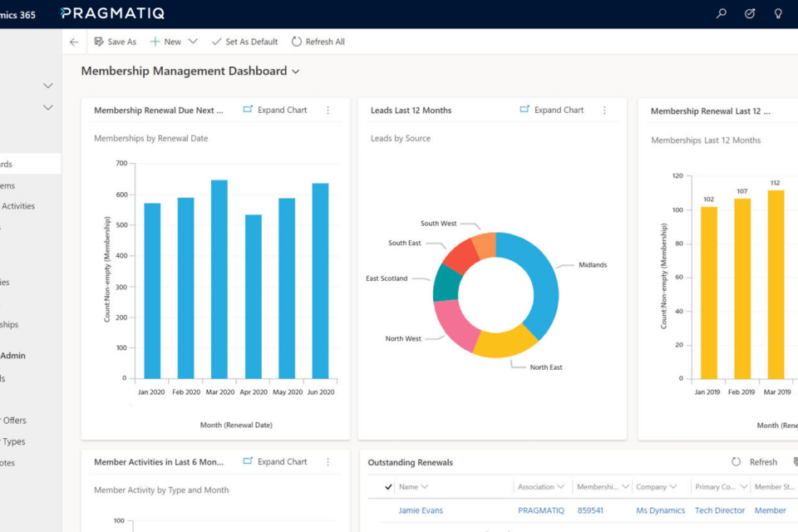Screen dimensions: 798x532
Task: Open the dropdown arrow next to New
Action: click(193, 42)
